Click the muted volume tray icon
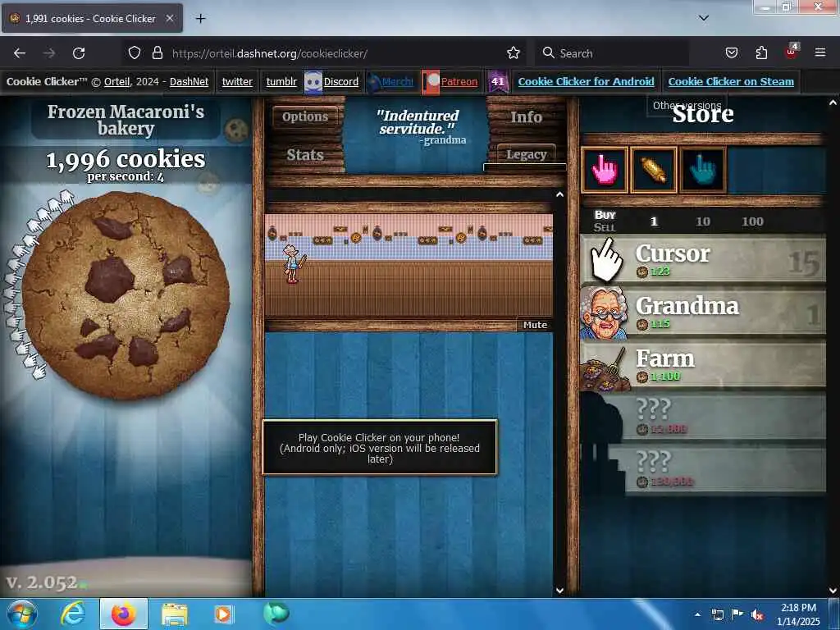 tap(757, 614)
